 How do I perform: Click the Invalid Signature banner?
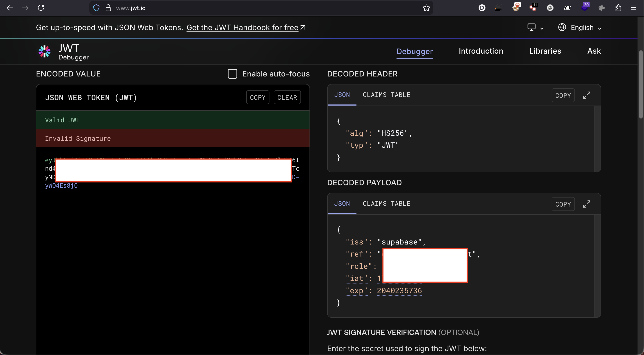[x=173, y=138]
